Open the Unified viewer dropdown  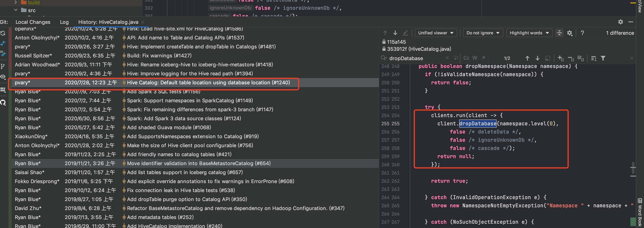pos(435,33)
